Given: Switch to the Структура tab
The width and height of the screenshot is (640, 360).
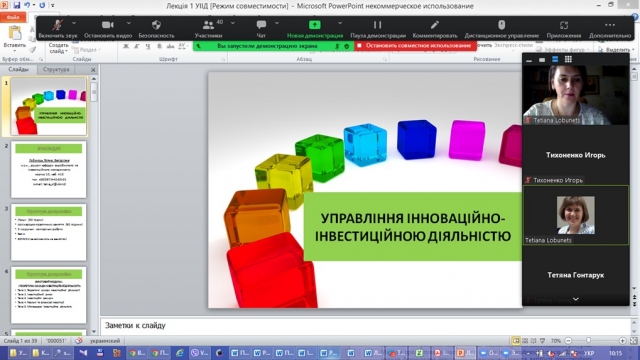Looking at the screenshot, I should tap(56, 69).
